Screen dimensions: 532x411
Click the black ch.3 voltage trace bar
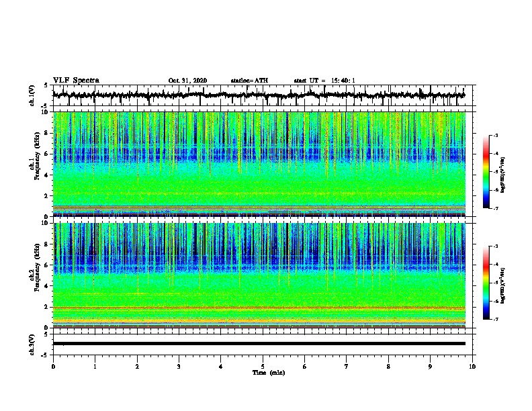tap(259, 344)
